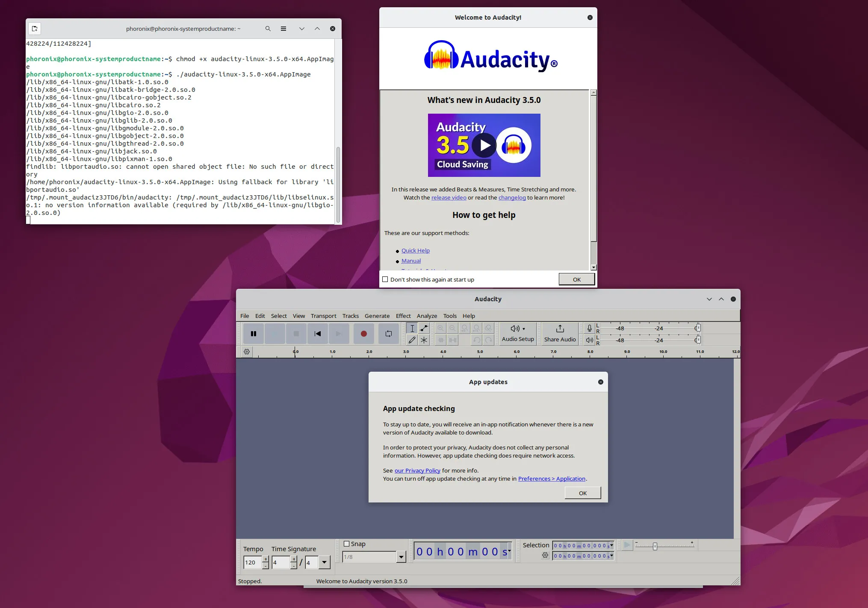Image resolution: width=868 pixels, height=608 pixels.
Task: Select the Draw tool icon in toolbar
Action: 412,340
